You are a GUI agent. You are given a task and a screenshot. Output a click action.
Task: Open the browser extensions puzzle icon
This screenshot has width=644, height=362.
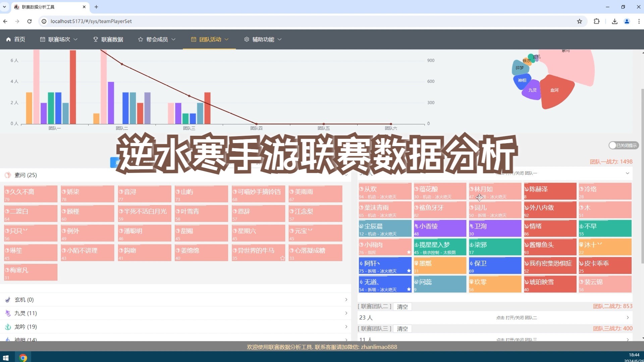(597, 21)
